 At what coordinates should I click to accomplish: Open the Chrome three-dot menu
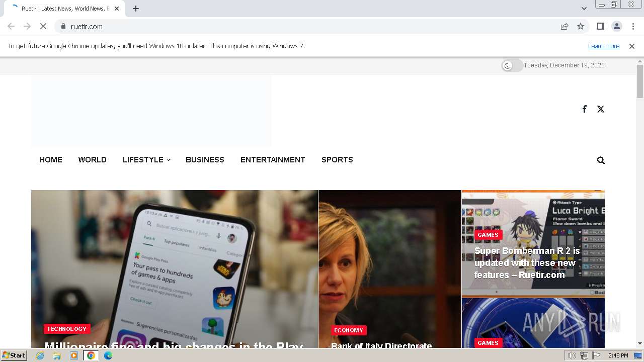pos(633,26)
